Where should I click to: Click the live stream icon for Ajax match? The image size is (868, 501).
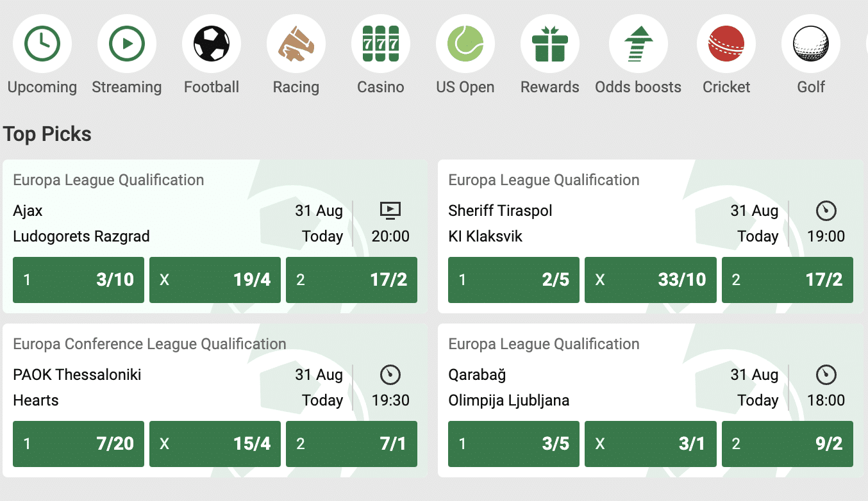(390, 210)
